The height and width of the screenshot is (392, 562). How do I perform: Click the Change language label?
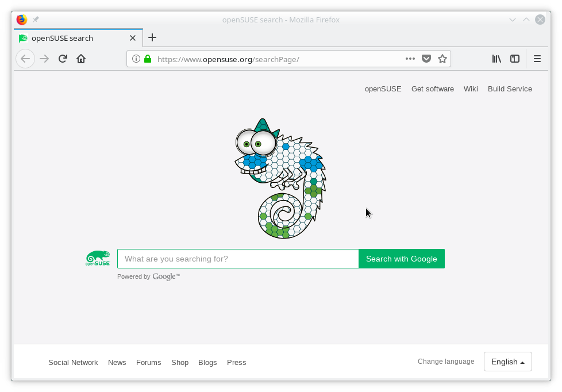pos(446,362)
